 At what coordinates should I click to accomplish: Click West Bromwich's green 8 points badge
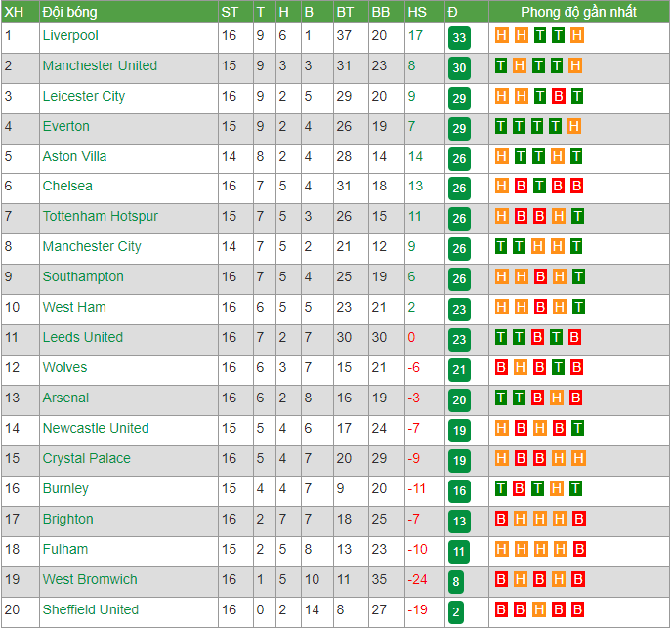455,581
